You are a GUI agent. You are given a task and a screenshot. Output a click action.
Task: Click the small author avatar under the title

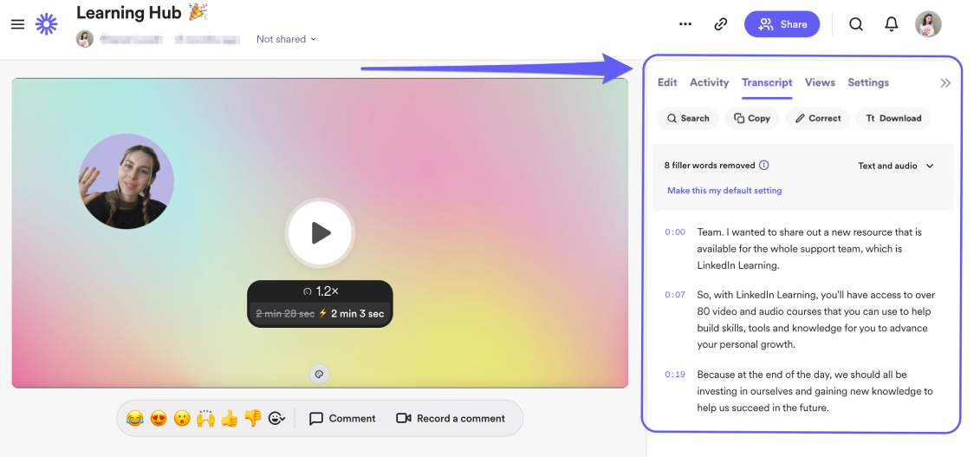(x=85, y=39)
